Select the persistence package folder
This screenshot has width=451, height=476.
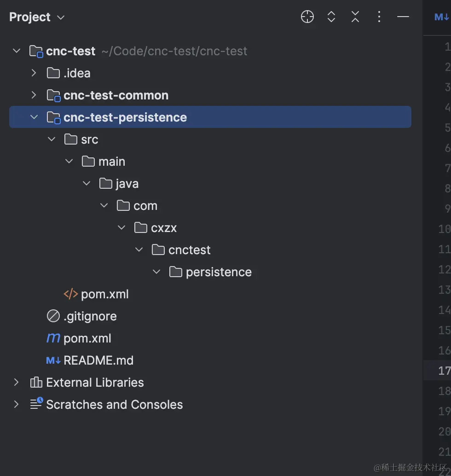pos(219,272)
